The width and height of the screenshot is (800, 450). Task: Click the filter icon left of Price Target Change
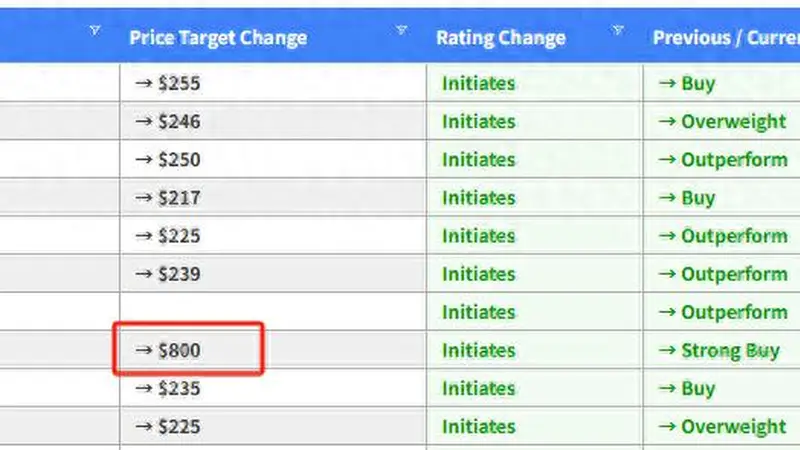(x=95, y=31)
